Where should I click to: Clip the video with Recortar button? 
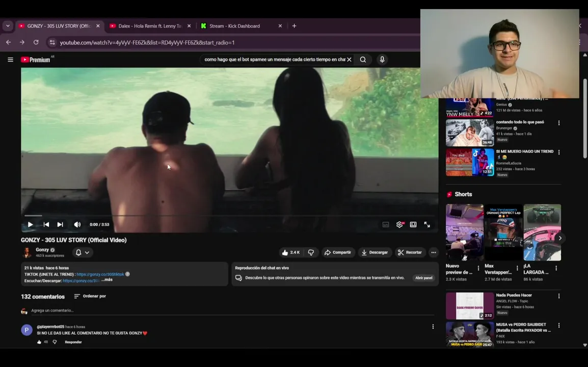click(x=410, y=252)
